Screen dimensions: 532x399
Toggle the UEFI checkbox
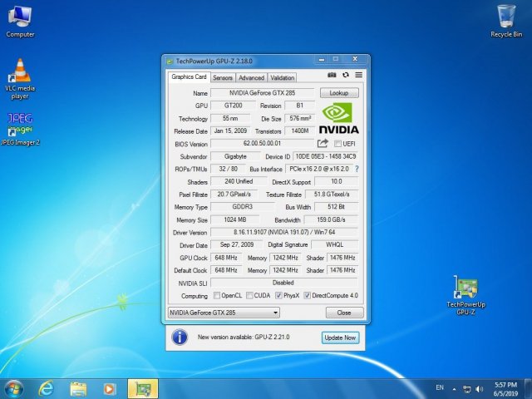tap(337, 144)
